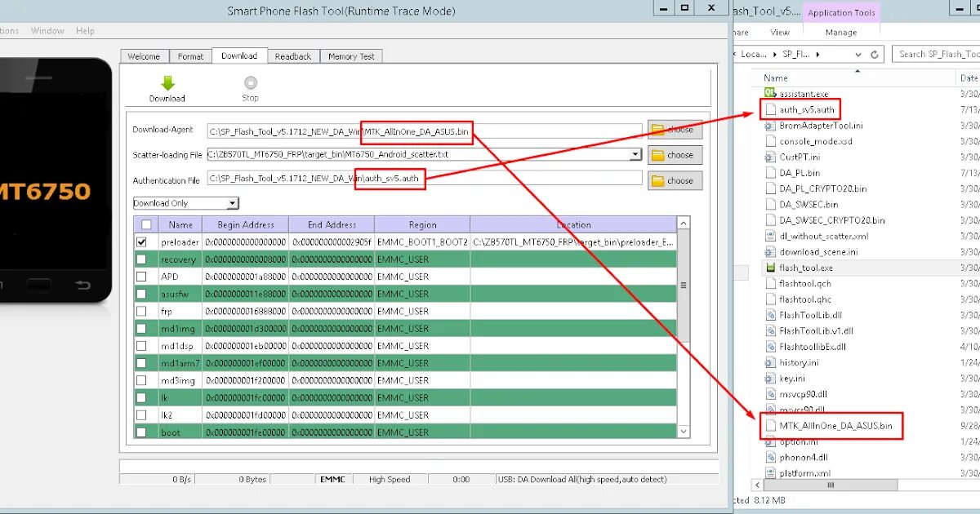This screenshot has height=514, width=980.
Task: Click choose button for Download-Agent
Action: tap(675, 130)
